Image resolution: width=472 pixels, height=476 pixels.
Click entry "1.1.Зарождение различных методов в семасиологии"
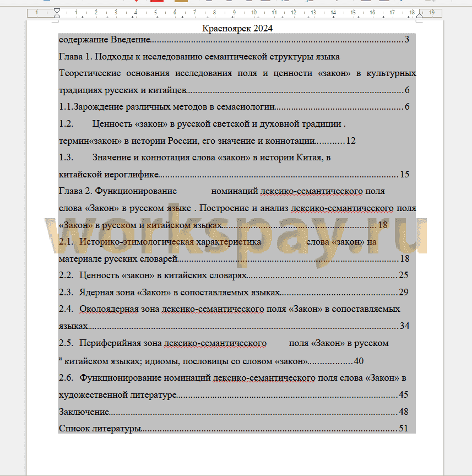point(234,107)
